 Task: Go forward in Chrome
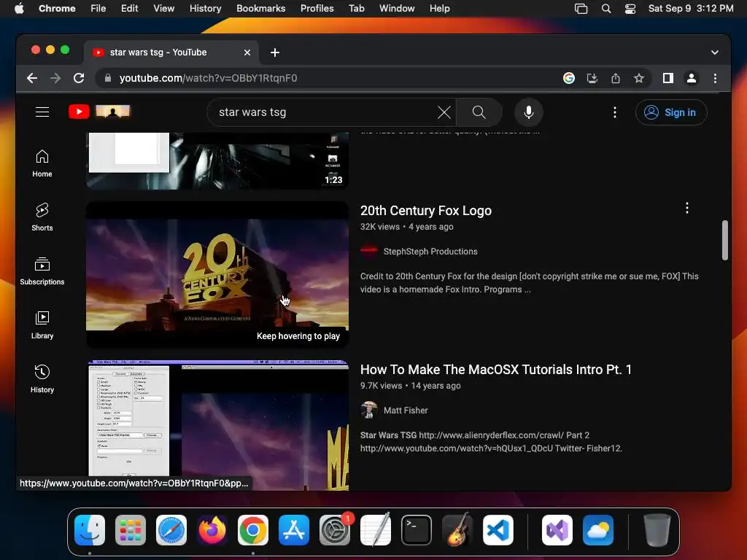tap(55, 78)
